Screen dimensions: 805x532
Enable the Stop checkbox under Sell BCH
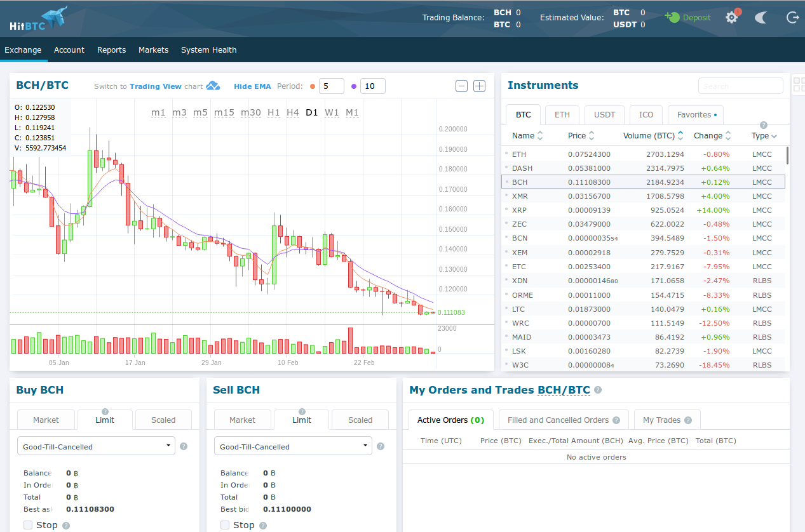(225, 525)
